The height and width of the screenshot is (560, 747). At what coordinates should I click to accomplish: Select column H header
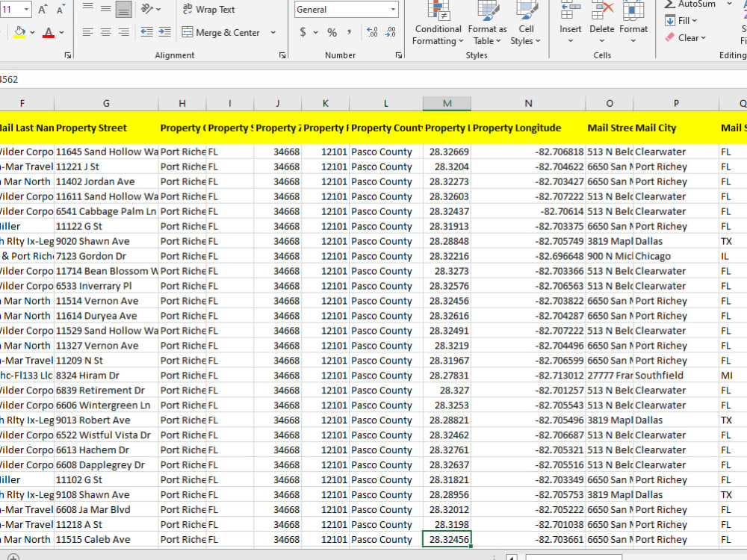182,103
